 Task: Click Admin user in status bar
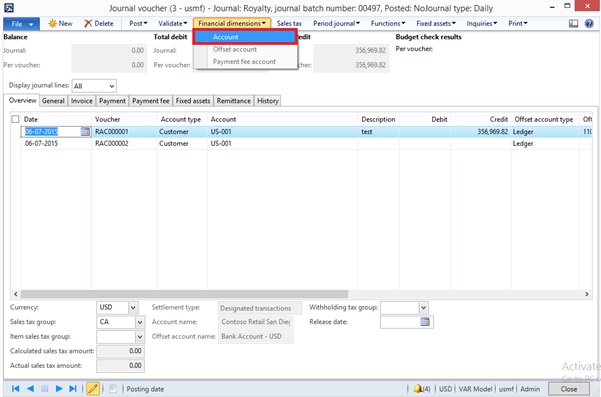[x=530, y=389]
